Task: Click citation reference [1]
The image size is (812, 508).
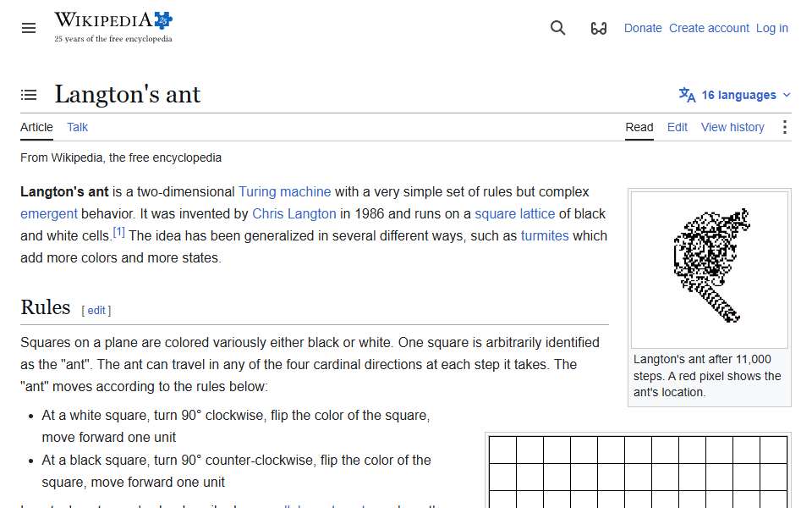Action: click(x=118, y=232)
